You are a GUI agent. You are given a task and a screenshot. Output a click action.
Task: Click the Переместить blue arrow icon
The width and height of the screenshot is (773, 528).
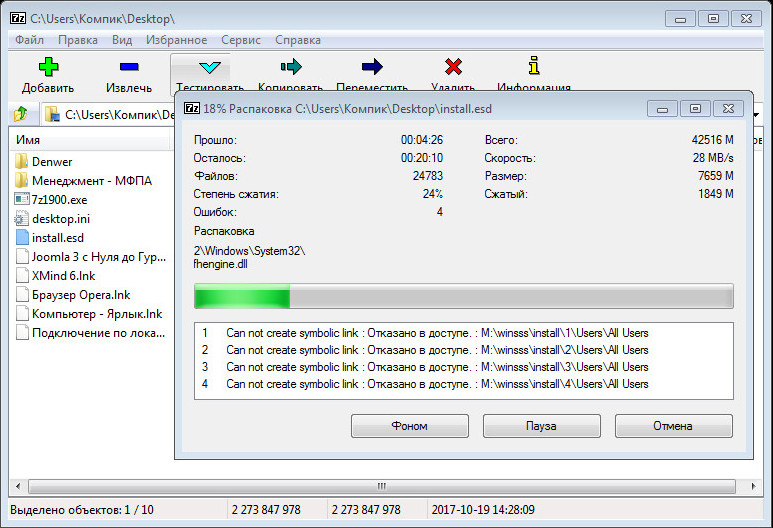click(372, 67)
